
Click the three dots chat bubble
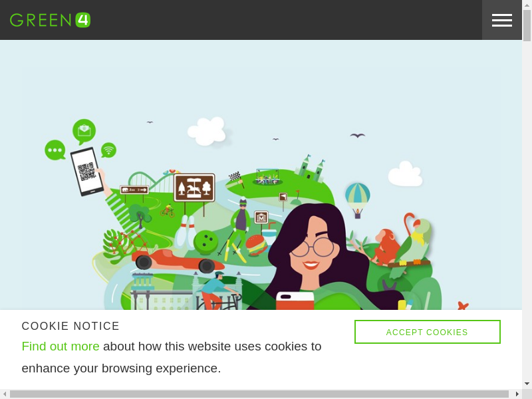pos(55,150)
